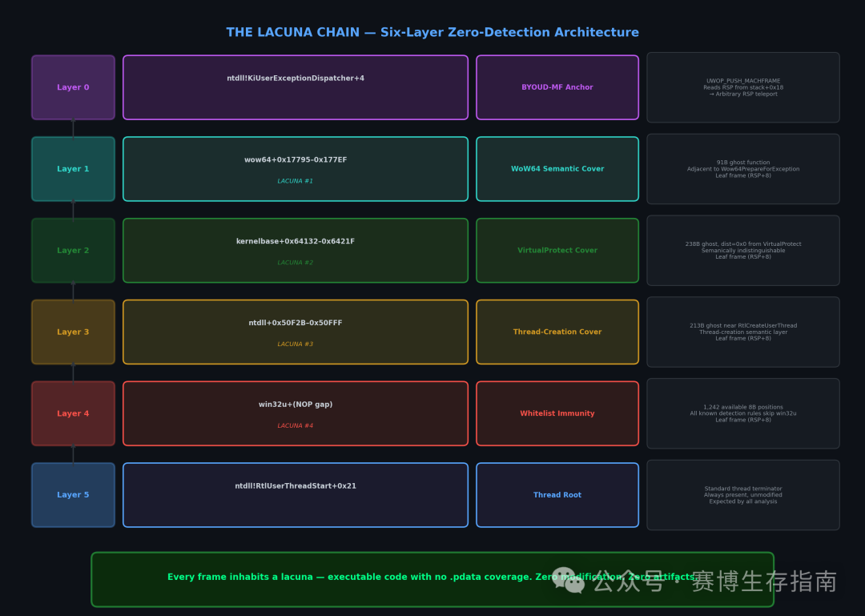Click "win32u+(NOP gap)" text
Screen dimensions: 865x616
296,405
